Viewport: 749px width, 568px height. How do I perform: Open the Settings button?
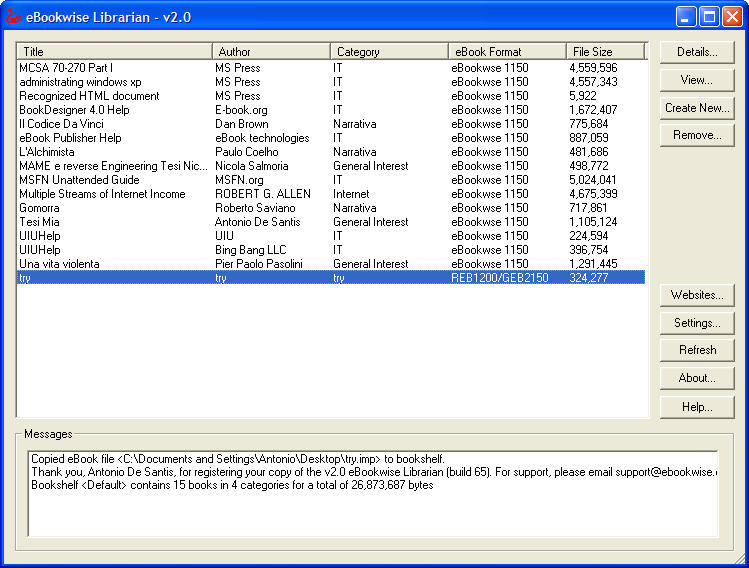[x=697, y=323]
